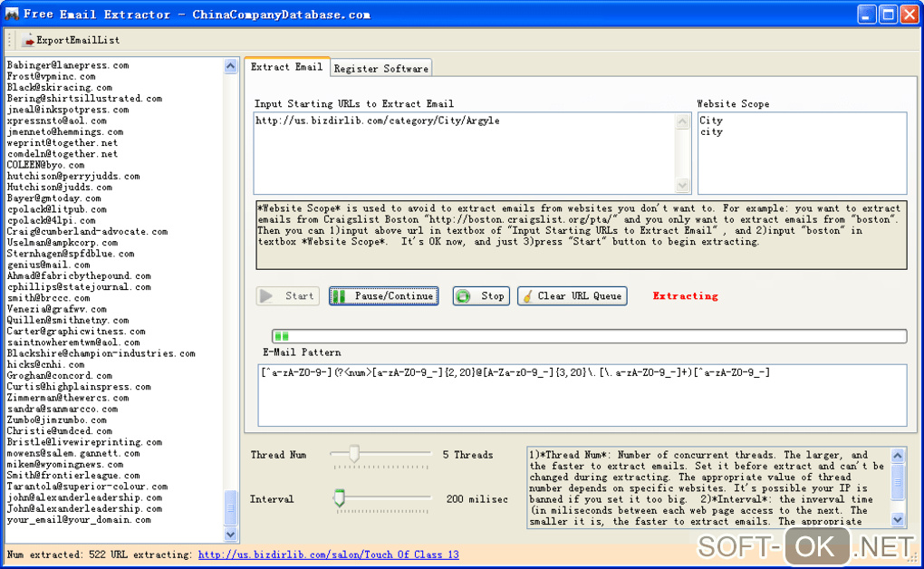The width and height of the screenshot is (924, 569).
Task: Click email list scrollbar up arrow
Action: tap(230, 66)
